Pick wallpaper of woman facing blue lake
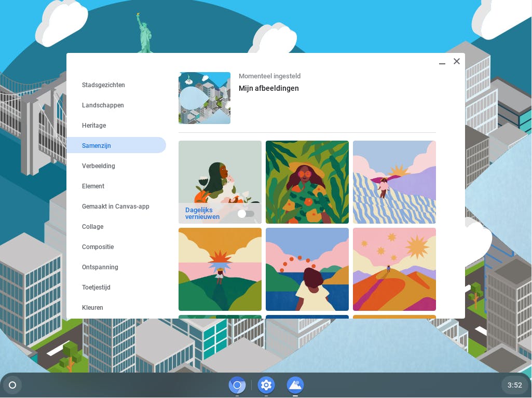The image size is (532, 398). tap(307, 269)
